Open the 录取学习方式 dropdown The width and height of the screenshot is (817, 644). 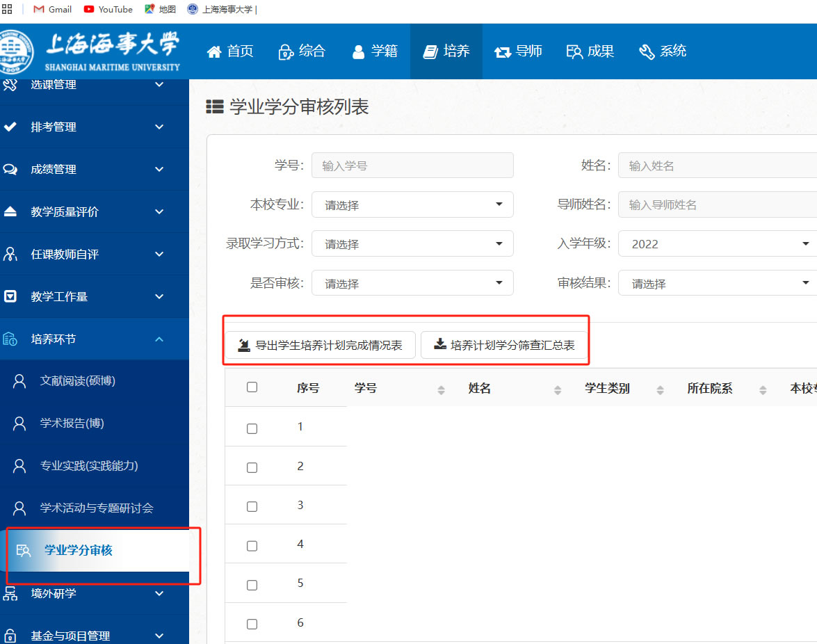(x=412, y=243)
